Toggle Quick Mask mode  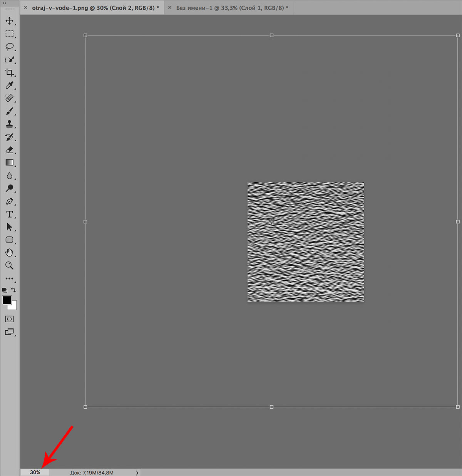[x=9, y=319]
